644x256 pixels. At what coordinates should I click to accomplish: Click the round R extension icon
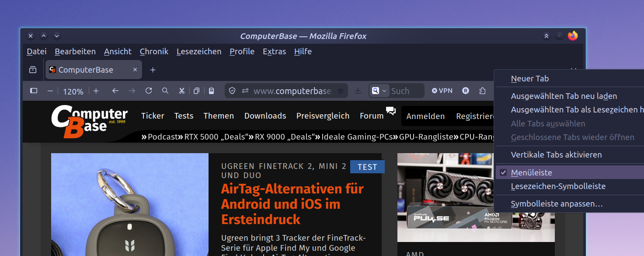pos(466,91)
